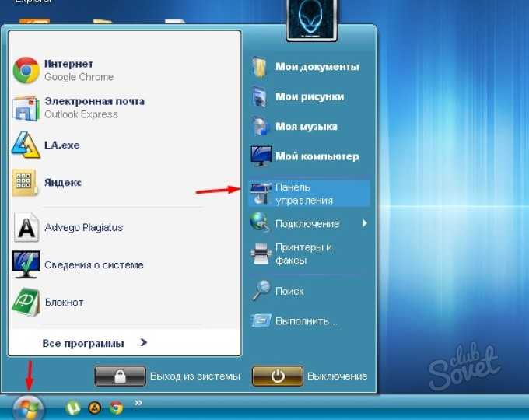Open Advego Plagiatus via its A icon
This screenshot has width=529, height=420.
26,227
